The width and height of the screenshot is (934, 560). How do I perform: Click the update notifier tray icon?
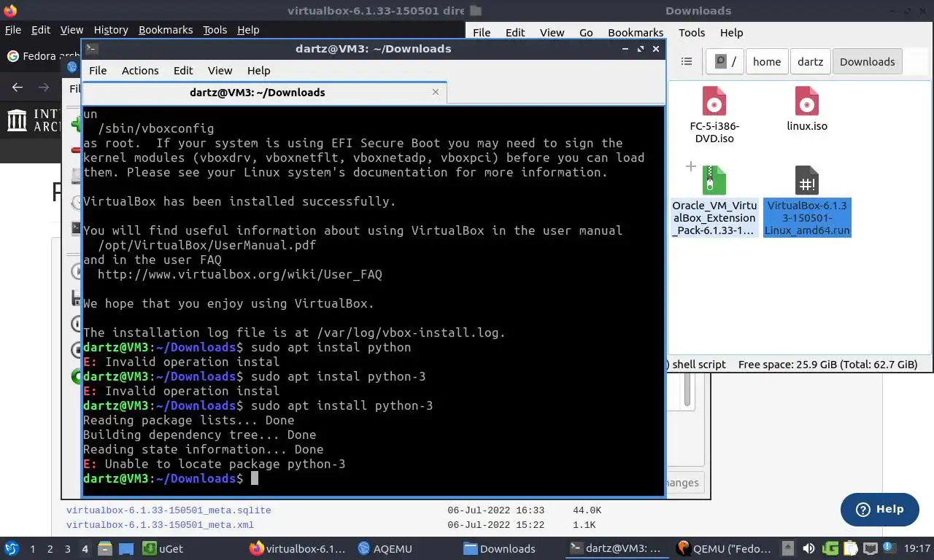click(890, 548)
